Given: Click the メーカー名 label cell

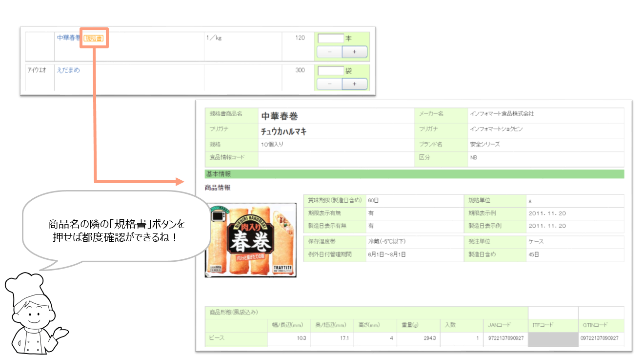Looking at the screenshot, I should coord(441,115).
